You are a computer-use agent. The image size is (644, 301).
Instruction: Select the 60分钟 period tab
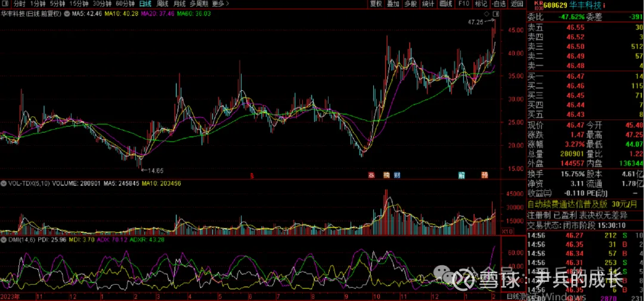pos(126,3)
